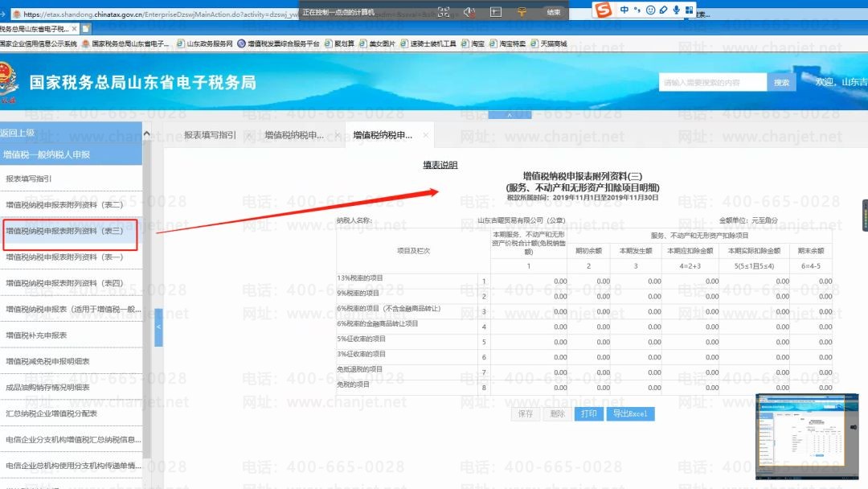Click the 填表说明 link
The width and height of the screenshot is (868, 489).
coord(440,165)
